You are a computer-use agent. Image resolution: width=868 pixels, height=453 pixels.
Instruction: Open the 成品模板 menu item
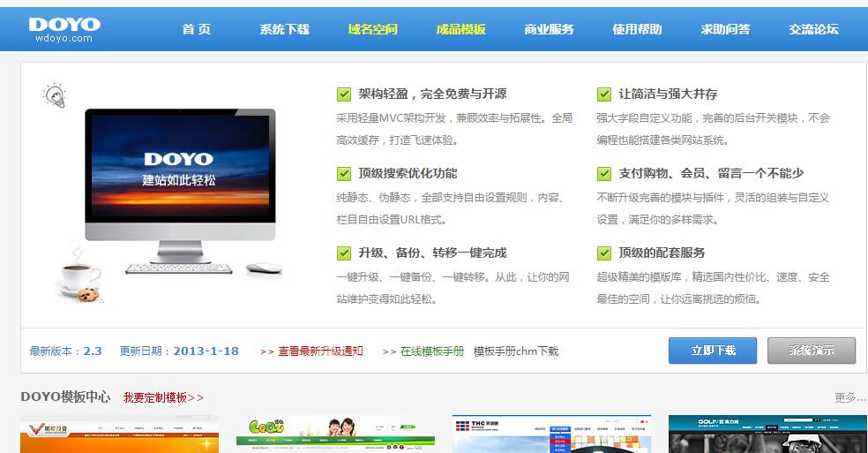[460, 29]
